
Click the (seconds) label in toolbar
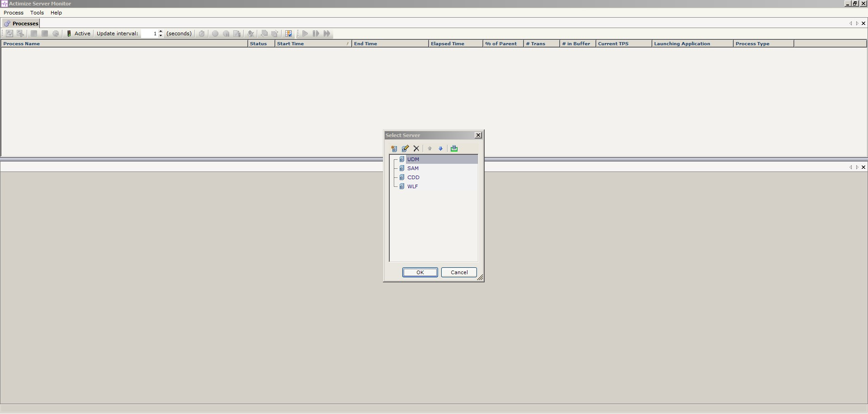pos(179,33)
